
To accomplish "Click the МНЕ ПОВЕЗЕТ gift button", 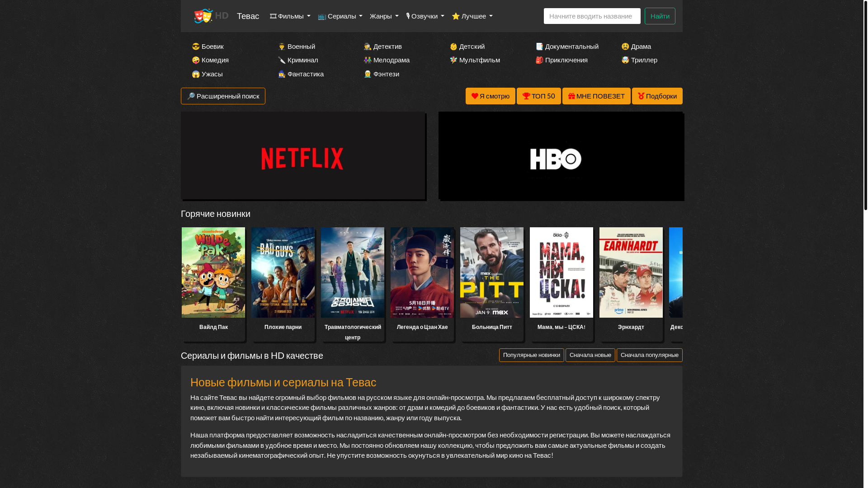I will pos(596,96).
